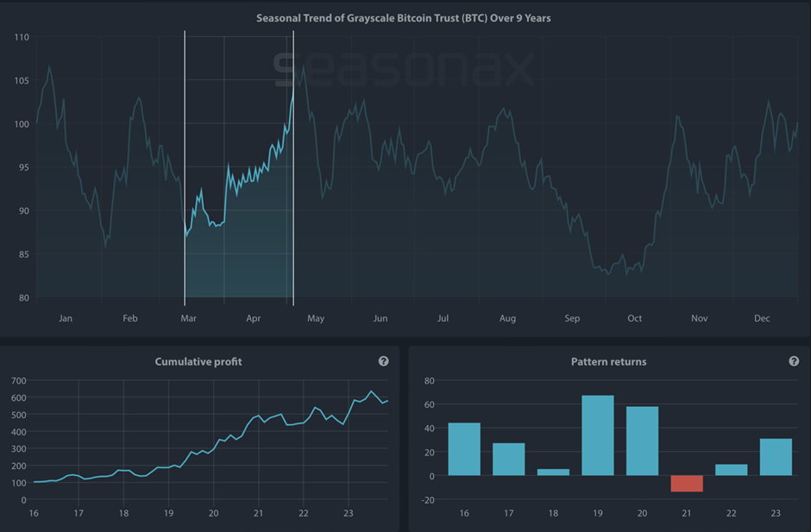Click the '60' value on Pattern returns axis
811x532 pixels.
tap(430, 404)
